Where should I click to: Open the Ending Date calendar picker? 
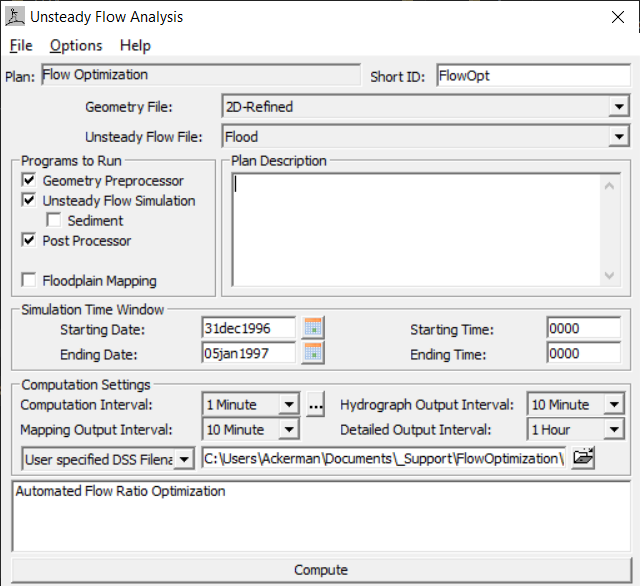click(313, 352)
